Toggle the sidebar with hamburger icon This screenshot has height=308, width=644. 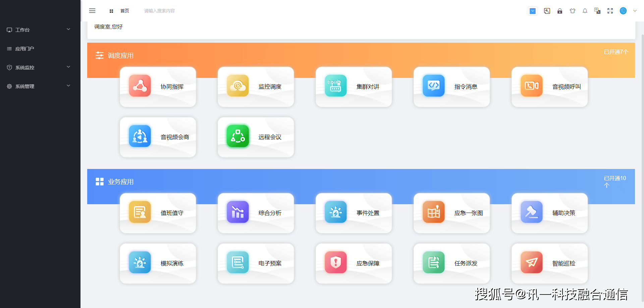click(x=92, y=11)
